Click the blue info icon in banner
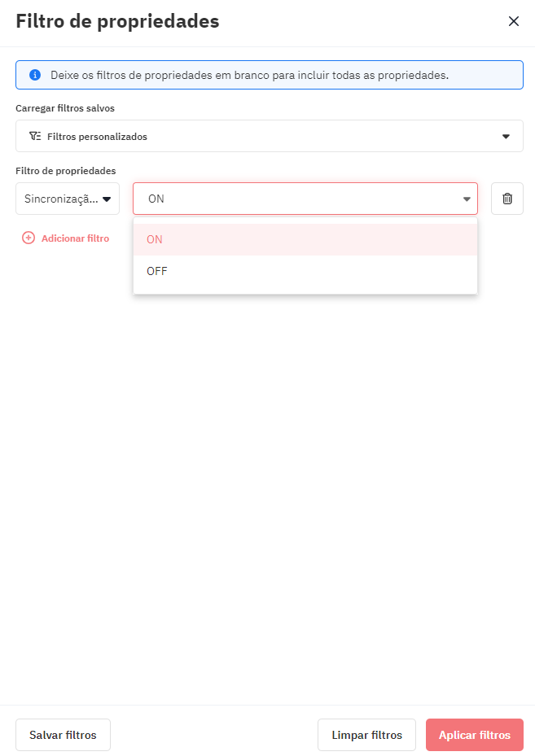The image size is (535, 756). (x=35, y=75)
